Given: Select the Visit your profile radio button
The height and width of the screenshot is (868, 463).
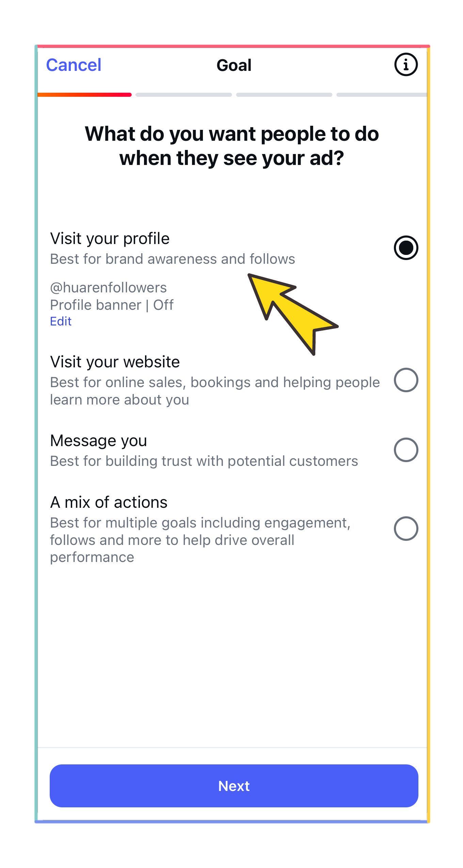Looking at the screenshot, I should (x=406, y=248).
